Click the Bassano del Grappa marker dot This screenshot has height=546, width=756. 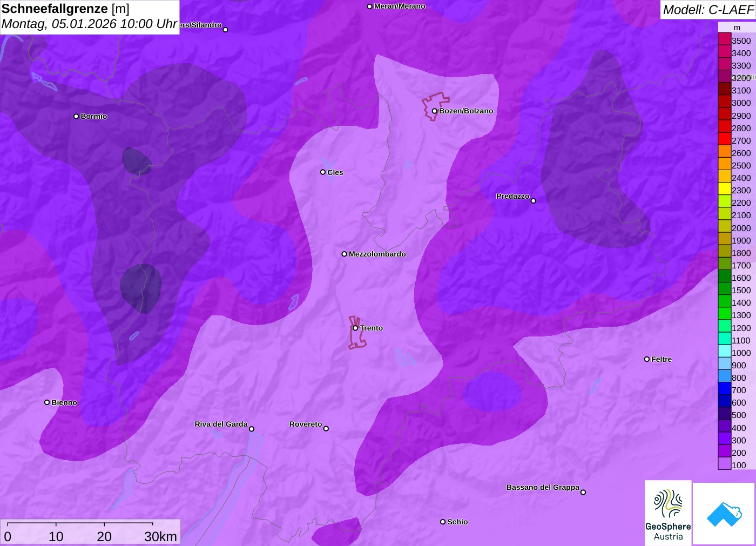click(583, 492)
